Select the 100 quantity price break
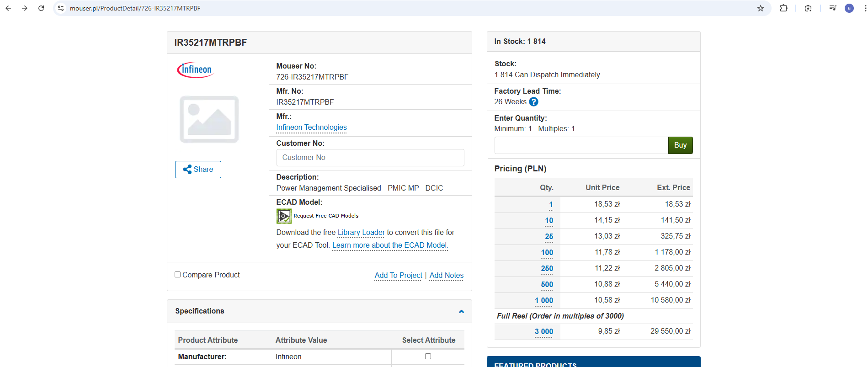Viewport: 868px width, 367px height. [x=547, y=253]
